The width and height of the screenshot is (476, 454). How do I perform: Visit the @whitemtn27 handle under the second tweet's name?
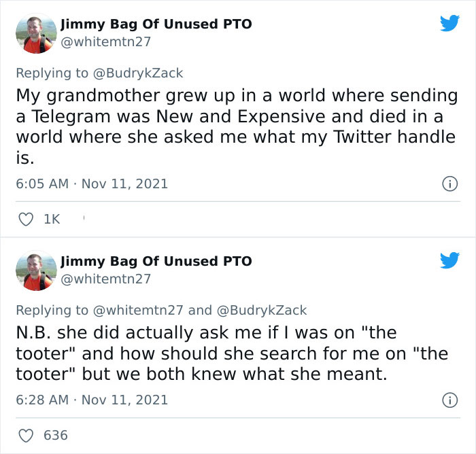click(x=105, y=279)
